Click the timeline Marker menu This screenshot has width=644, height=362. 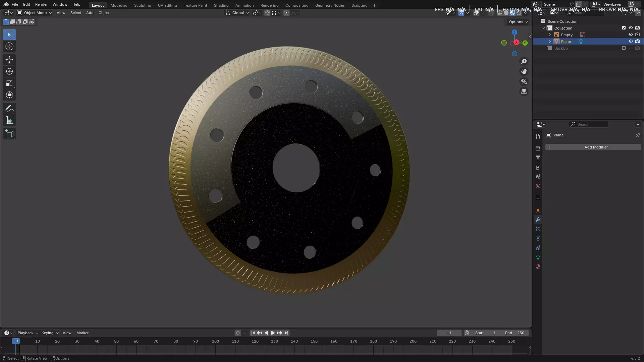[82, 333]
